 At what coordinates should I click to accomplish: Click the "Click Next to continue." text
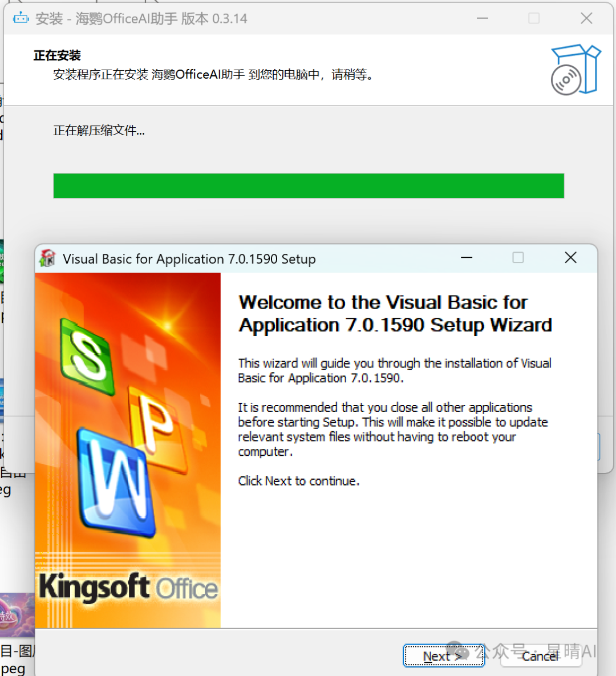coord(299,481)
